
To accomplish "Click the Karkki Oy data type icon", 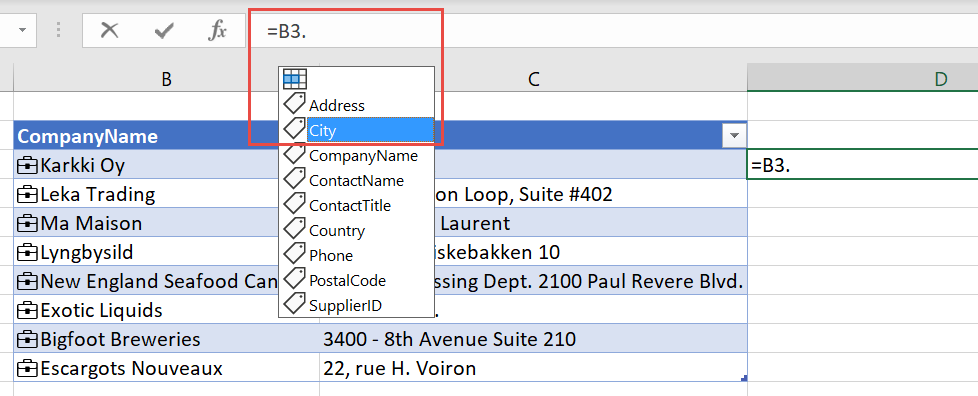I will coord(27,165).
